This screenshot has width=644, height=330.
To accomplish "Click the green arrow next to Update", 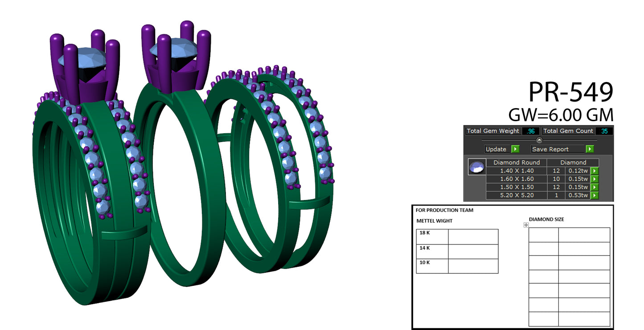I will [x=515, y=149].
